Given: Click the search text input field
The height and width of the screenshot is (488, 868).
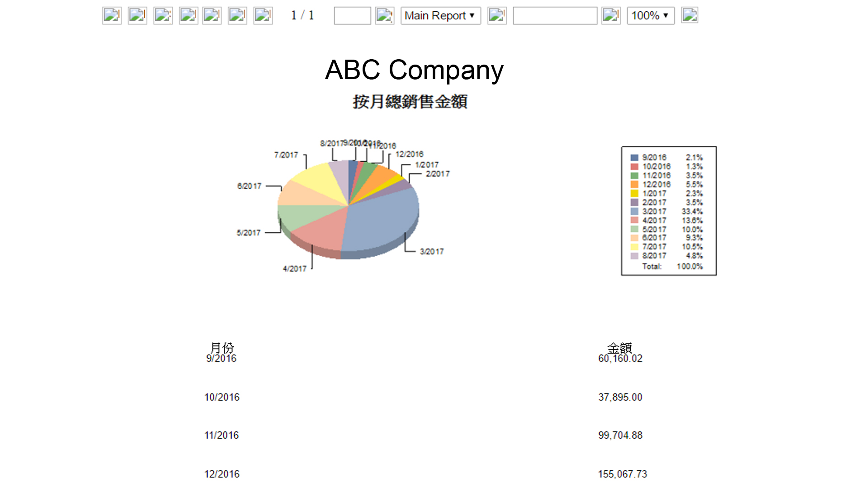Looking at the screenshot, I should (555, 15).
